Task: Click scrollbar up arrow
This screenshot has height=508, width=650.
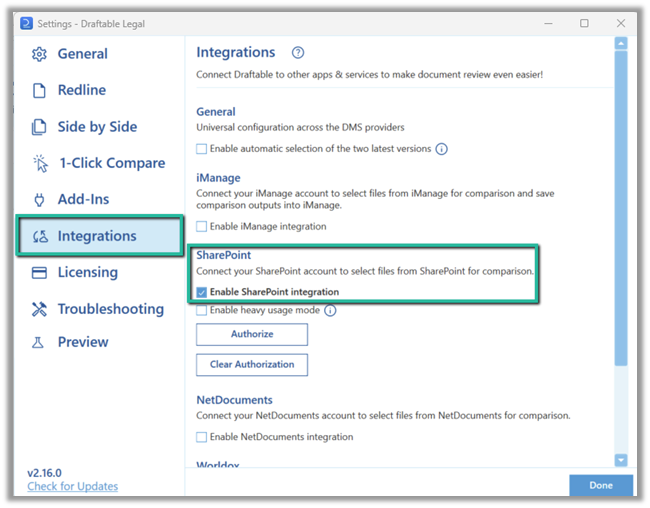Action: click(x=621, y=44)
